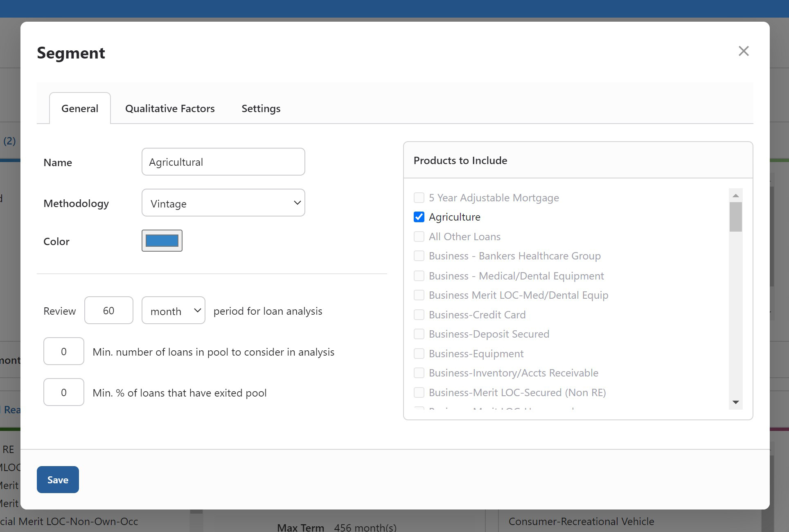Select the General tab
789x532 pixels.
click(80, 108)
